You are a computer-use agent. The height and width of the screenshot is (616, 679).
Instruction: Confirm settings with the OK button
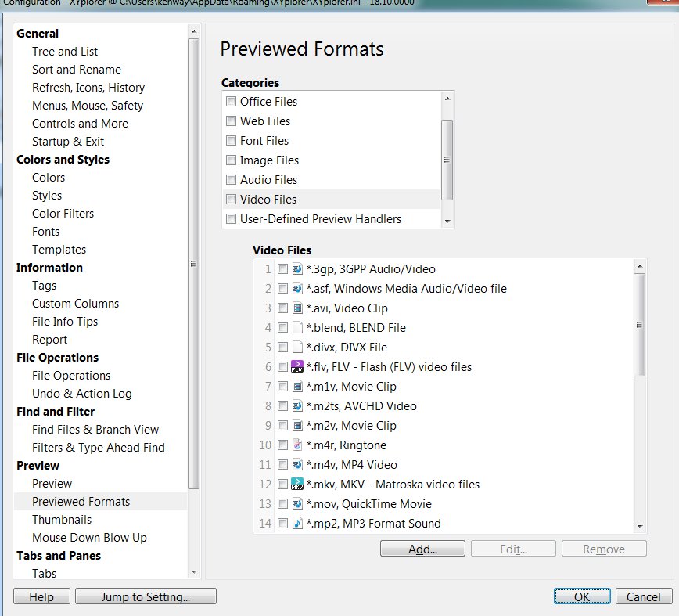coord(581,596)
